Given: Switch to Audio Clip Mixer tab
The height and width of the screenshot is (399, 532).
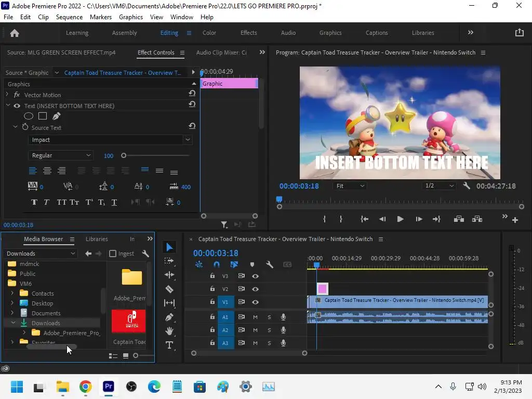Looking at the screenshot, I should point(221,52).
